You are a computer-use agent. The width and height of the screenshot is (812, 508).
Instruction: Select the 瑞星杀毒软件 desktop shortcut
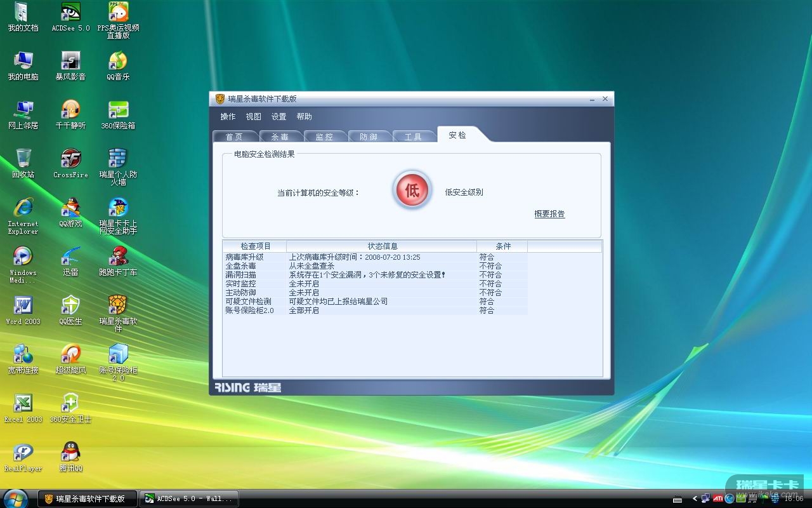point(118,314)
